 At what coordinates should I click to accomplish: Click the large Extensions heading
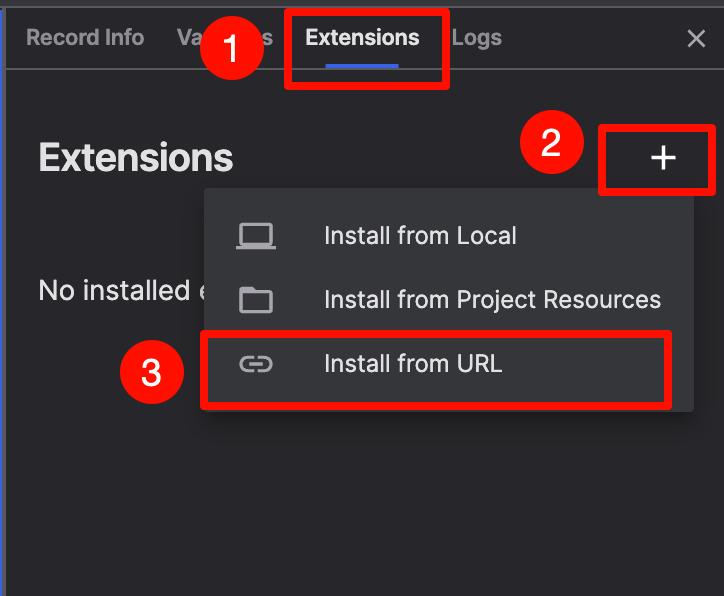pos(136,158)
